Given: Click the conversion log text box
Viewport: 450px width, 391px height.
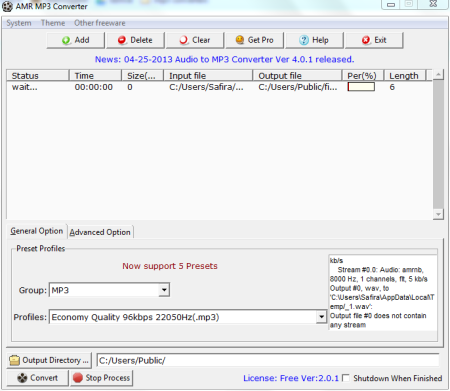Looking at the screenshot, I should tap(383, 293).
